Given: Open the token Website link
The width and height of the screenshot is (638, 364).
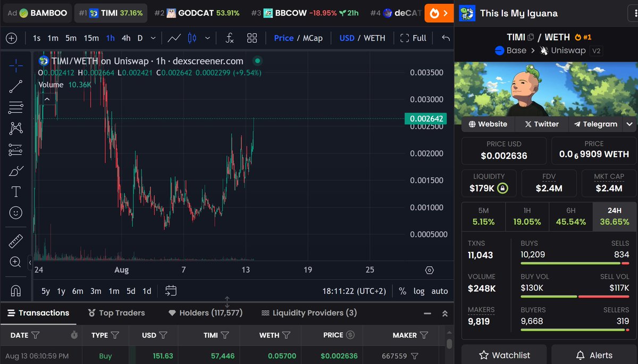Looking at the screenshot, I should pyautogui.click(x=488, y=124).
